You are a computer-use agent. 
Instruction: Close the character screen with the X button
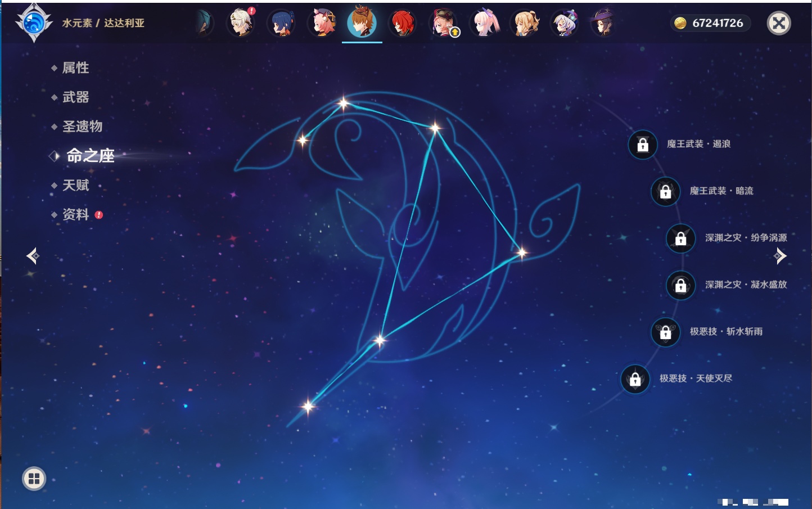779,23
